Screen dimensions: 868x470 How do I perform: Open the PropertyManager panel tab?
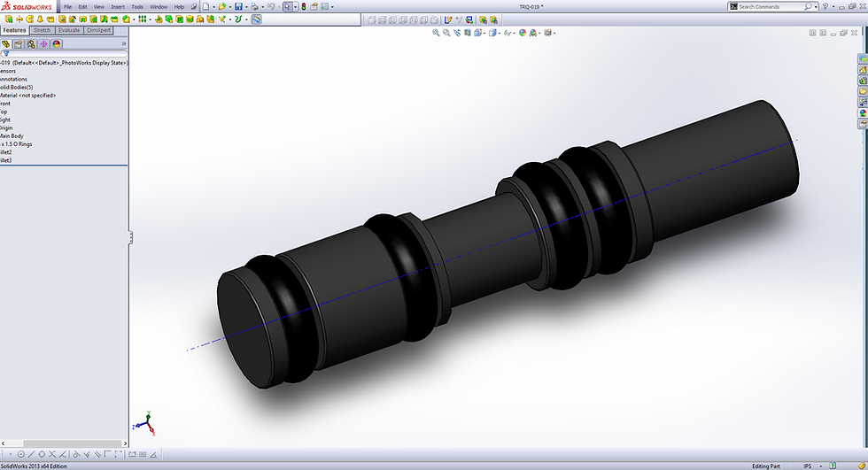(x=19, y=43)
